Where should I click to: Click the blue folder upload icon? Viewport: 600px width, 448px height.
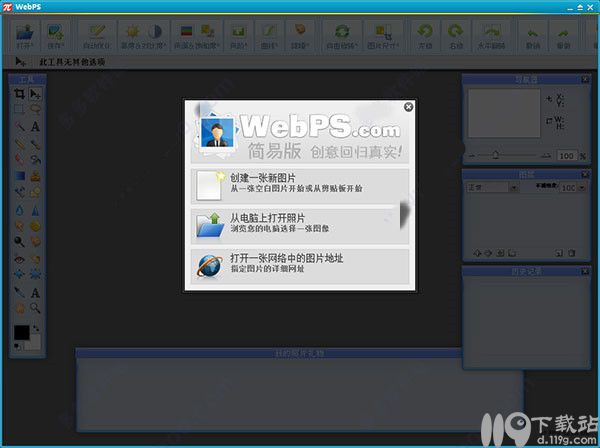click(x=210, y=226)
